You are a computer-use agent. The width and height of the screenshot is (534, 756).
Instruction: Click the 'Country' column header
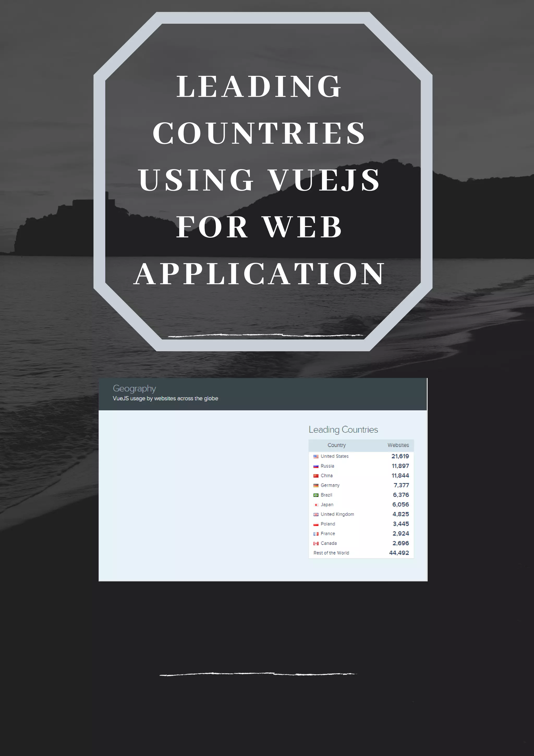pos(337,445)
